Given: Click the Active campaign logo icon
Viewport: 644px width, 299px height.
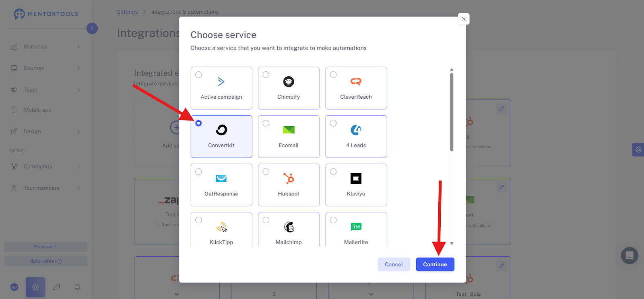Looking at the screenshot, I should point(221,81).
